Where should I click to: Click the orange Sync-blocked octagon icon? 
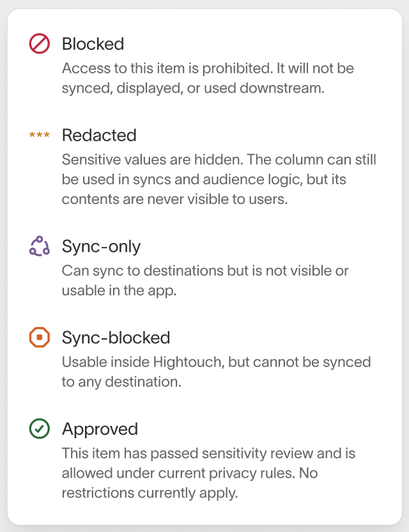(40, 337)
